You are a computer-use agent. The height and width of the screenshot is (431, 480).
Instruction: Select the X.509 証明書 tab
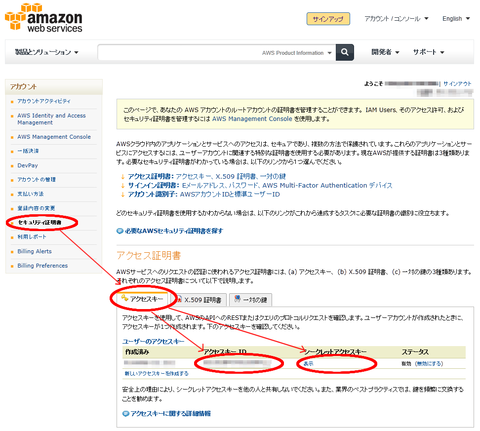200,300
